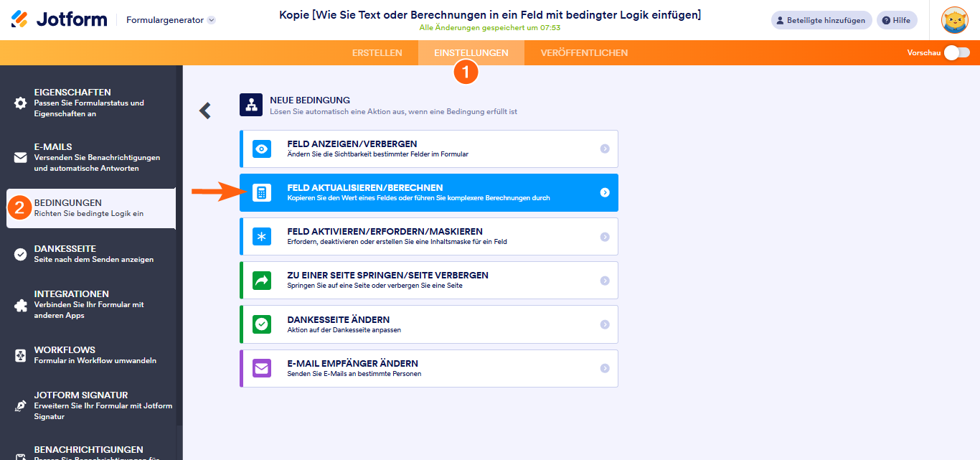Open the user avatar menu
Viewport: 980px width, 460px height.
(955, 20)
